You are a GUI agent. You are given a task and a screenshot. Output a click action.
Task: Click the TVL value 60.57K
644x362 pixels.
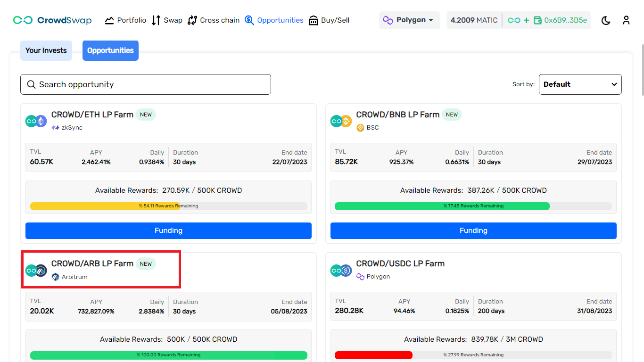(42, 162)
